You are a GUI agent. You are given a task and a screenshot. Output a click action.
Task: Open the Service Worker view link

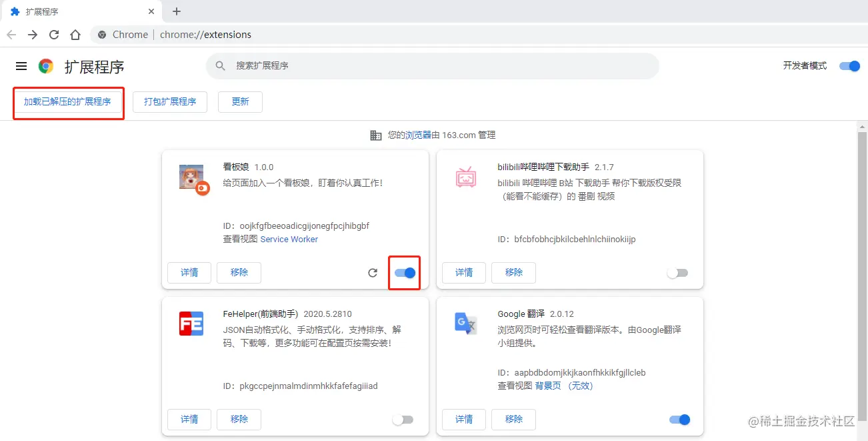[289, 240]
